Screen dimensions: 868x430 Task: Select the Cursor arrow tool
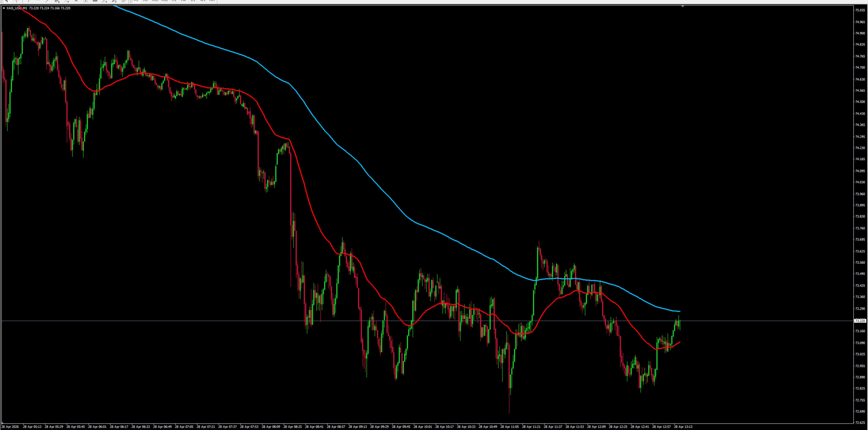[x=6, y=1]
